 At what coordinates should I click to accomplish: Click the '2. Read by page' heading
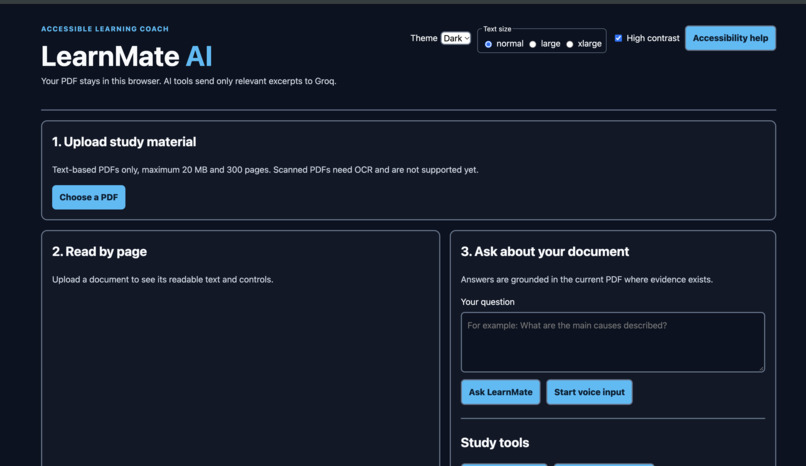point(99,252)
